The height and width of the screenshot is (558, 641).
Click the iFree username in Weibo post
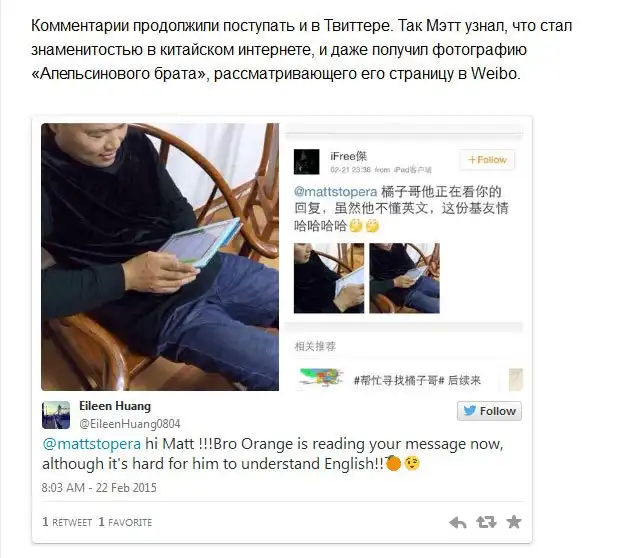pyautogui.click(x=349, y=156)
